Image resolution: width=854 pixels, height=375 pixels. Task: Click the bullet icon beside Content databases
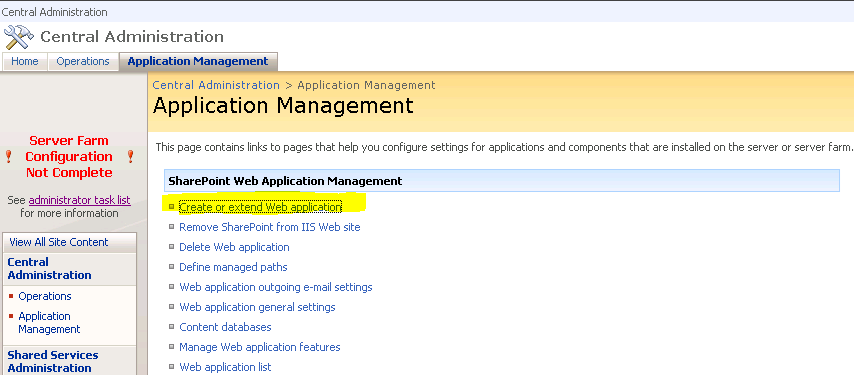(x=171, y=327)
